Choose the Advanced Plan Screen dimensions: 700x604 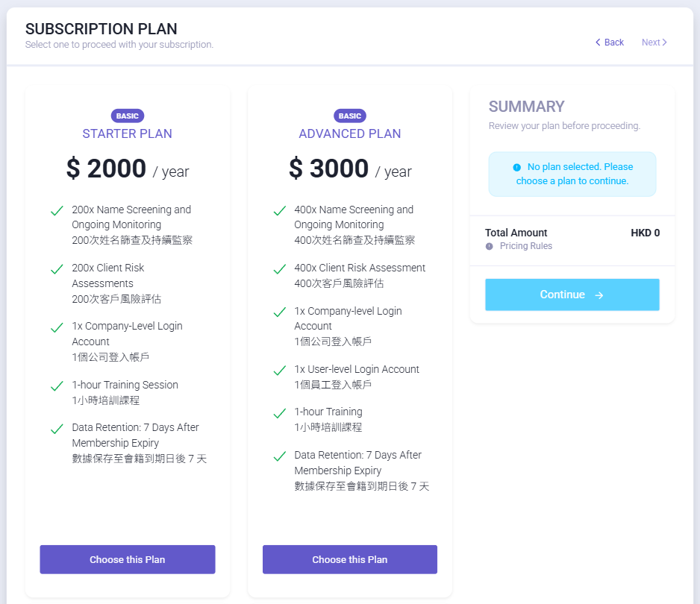(x=349, y=559)
